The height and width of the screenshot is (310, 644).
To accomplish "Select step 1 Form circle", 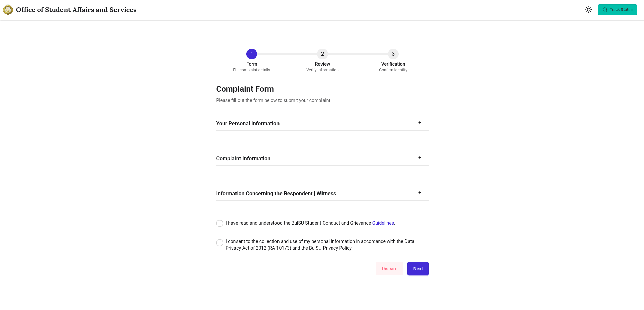I will (252, 54).
